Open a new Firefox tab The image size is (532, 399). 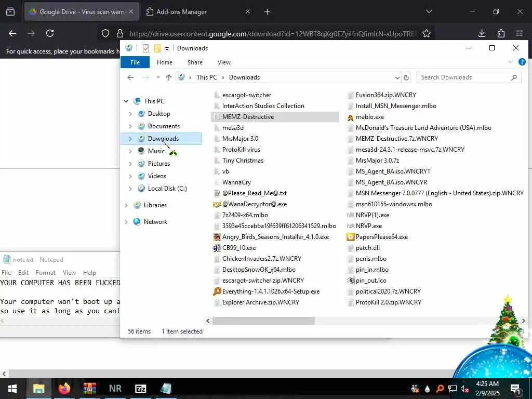click(x=268, y=12)
